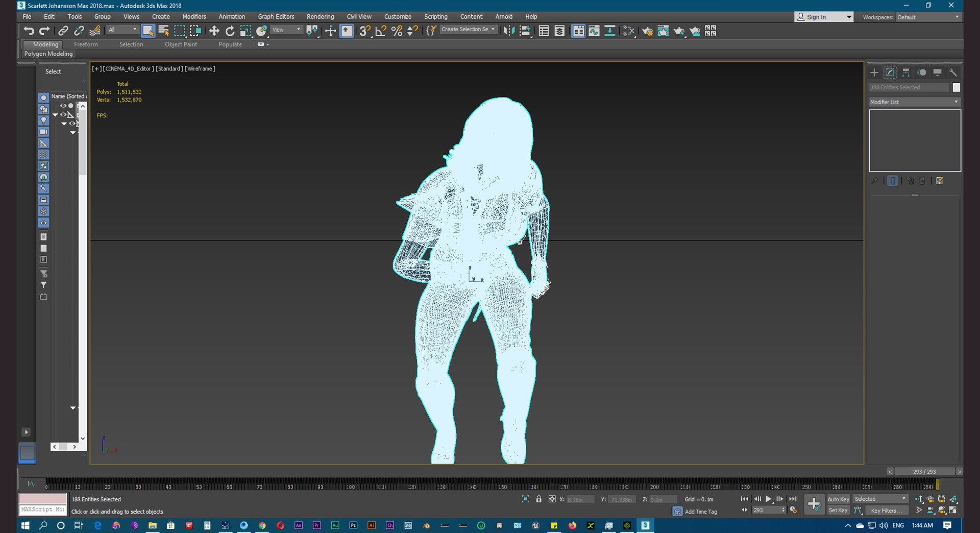
Task: Open the Modifiers menu
Action: 194,17
